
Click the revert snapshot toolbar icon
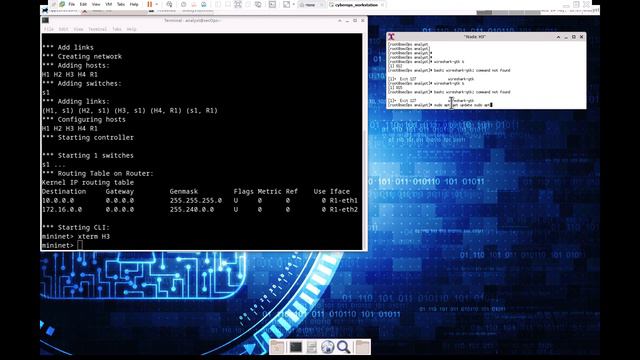pyautogui.click(x=194, y=4)
